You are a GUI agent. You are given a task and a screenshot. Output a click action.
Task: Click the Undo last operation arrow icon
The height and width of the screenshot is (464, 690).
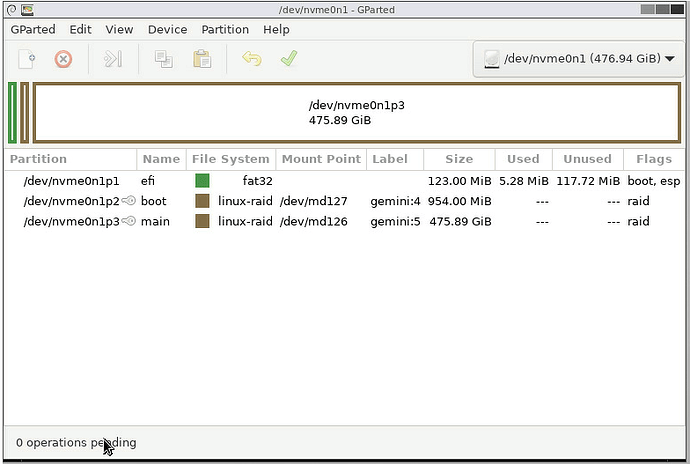pyautogui.click(x=252, y=59)
